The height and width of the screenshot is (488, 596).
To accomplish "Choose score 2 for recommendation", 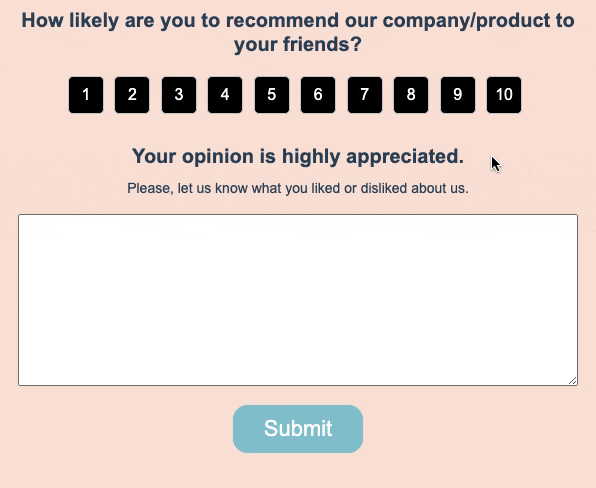I will [x=132, y=95].
